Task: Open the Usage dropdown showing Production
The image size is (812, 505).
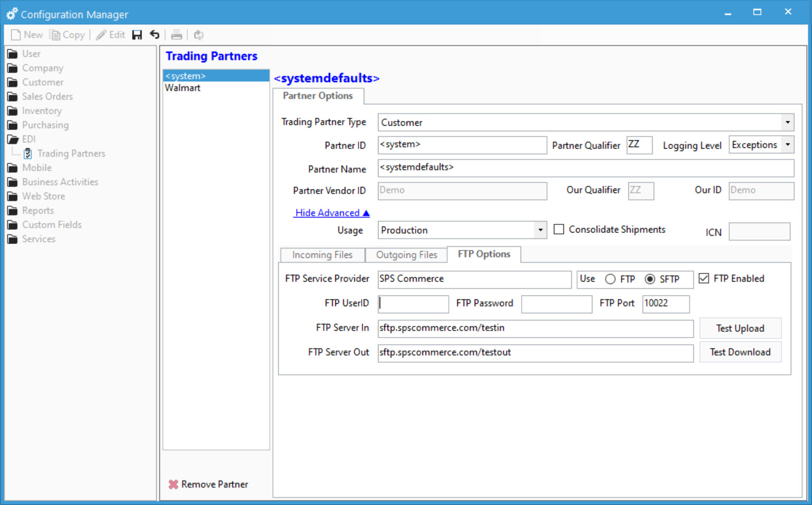Action: [x=540, y=230]
